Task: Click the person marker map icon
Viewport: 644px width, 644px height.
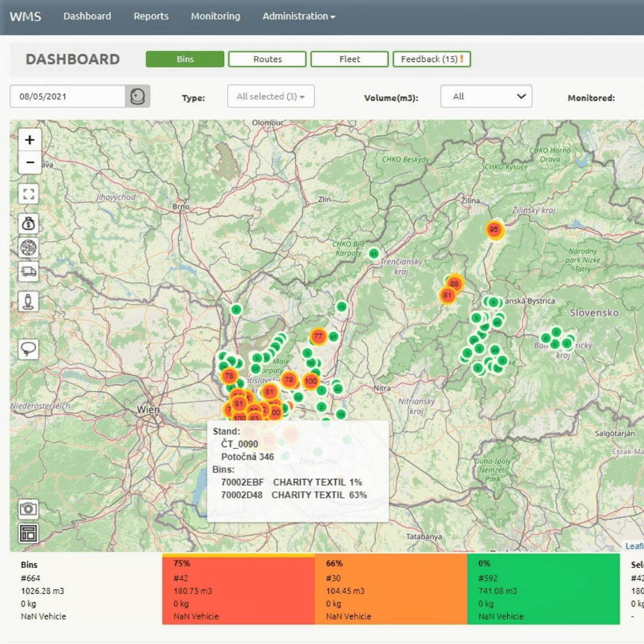Action: 29,301
